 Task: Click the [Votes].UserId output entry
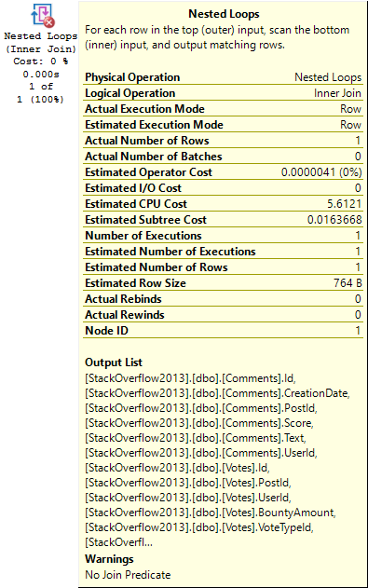[x=188, y=498]
